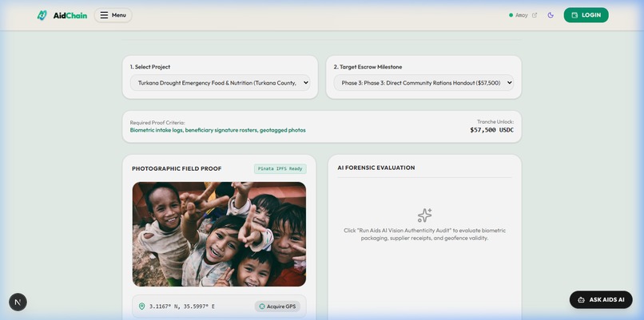Click the wallet icon inside LOGIN button
Viewport: 644px width, 320px height.
pos(574,15)
